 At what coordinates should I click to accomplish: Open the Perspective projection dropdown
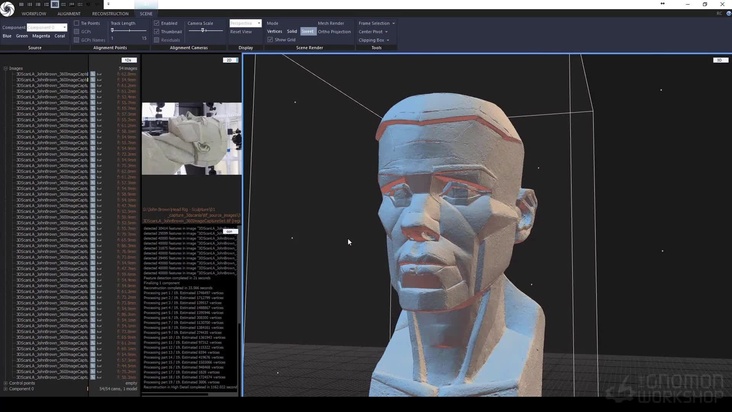click(x=245, y=23)
